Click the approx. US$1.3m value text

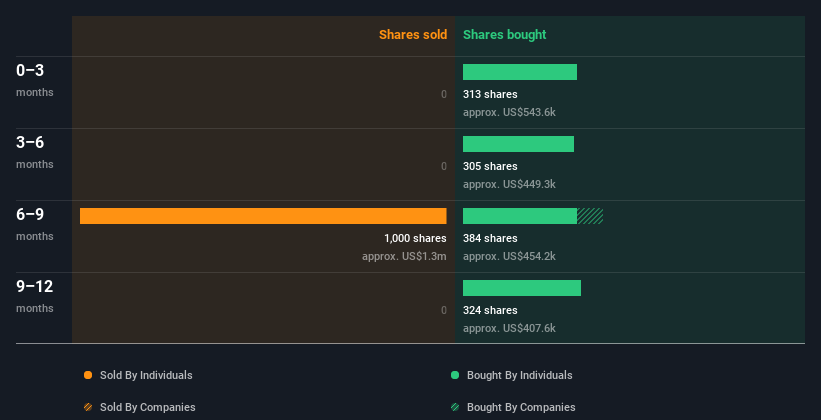point(404,256)
